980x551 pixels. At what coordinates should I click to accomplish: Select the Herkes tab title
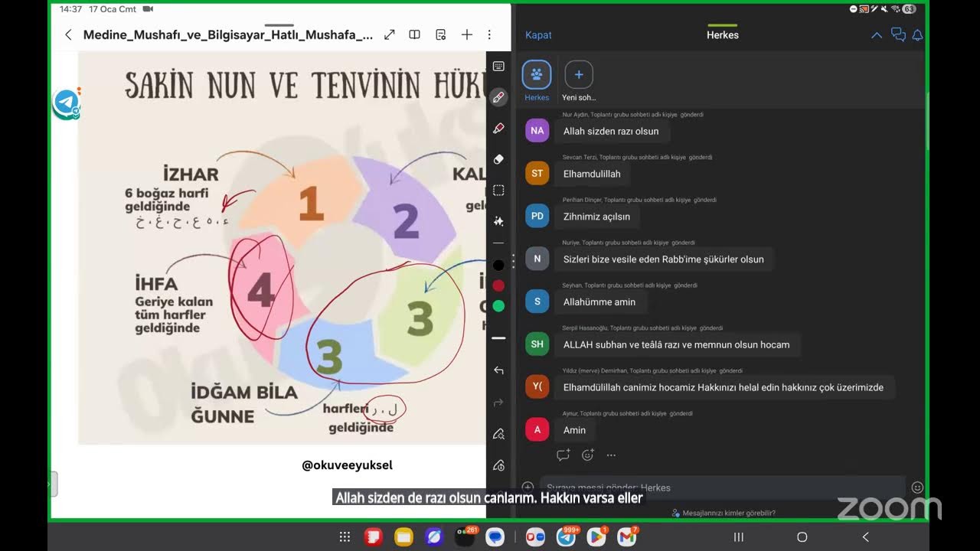click(x=723, y=35)
